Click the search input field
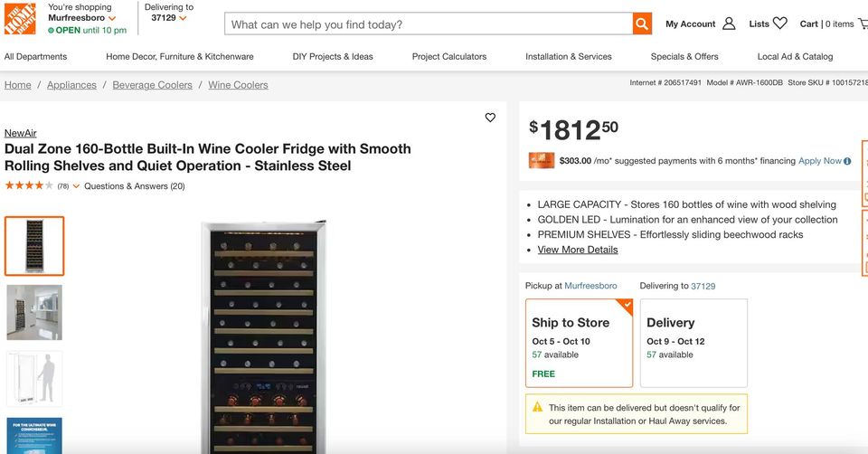 tap(429, 24)
